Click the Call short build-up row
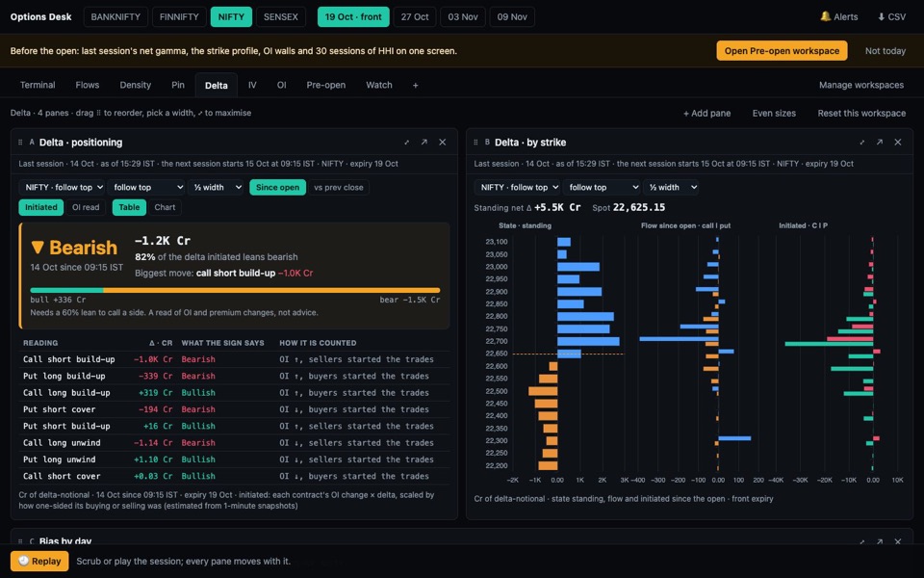924x578 pixels. (235, 359)
